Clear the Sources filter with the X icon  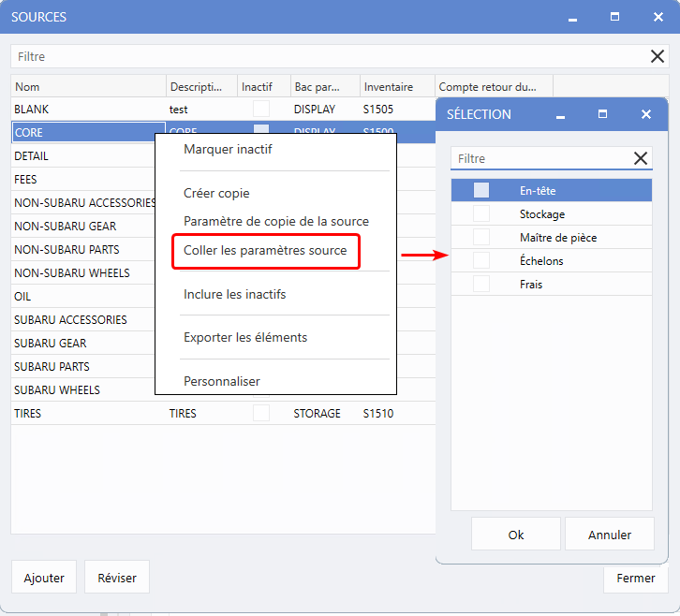658,57
